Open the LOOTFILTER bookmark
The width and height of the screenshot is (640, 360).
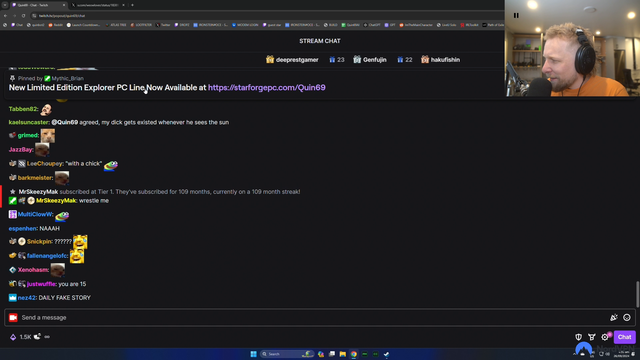coord(141,25)
